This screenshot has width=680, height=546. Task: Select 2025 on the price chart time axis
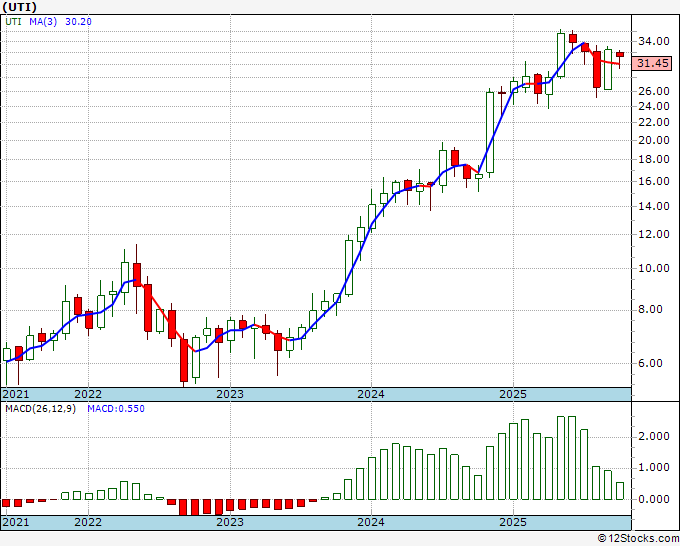(513, 394)
